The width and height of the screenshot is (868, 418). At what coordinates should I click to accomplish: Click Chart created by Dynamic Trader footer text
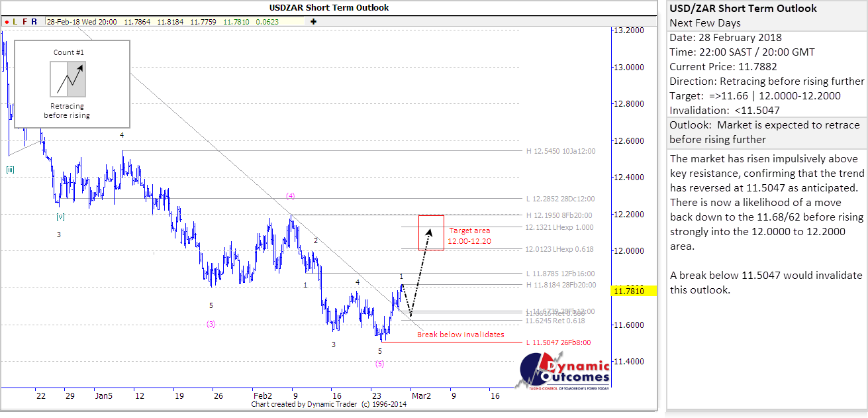[x=329, y=404]
